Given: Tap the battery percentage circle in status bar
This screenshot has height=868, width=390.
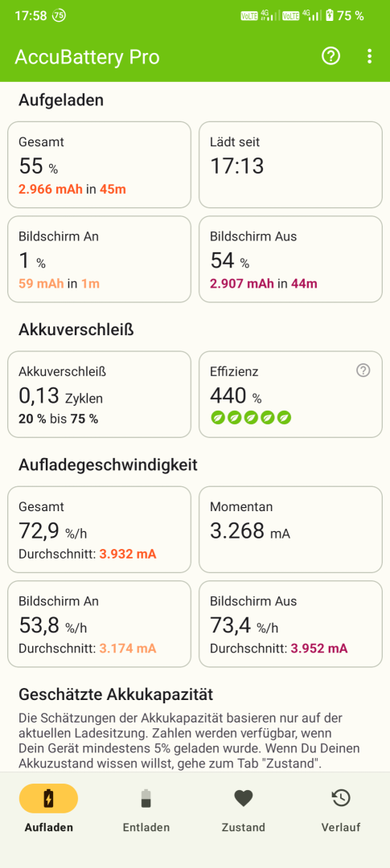Looking at the screenshot, I should coord(59,15).
